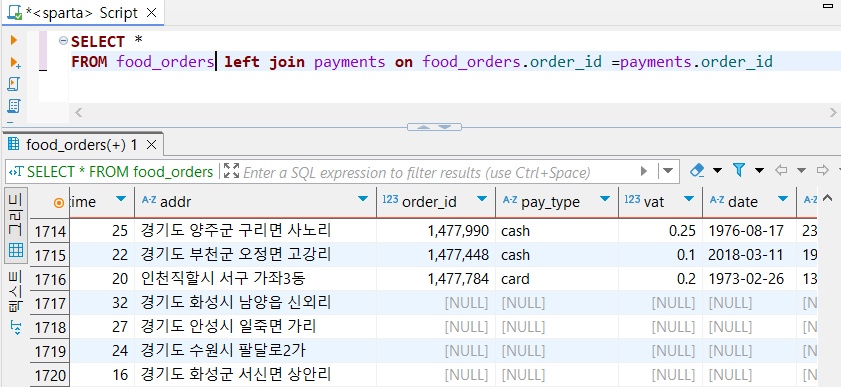Click the explain execution plan icon
The height and width of the screenshot is (387, 841).
pyautogui.click(x=14, y=84)
